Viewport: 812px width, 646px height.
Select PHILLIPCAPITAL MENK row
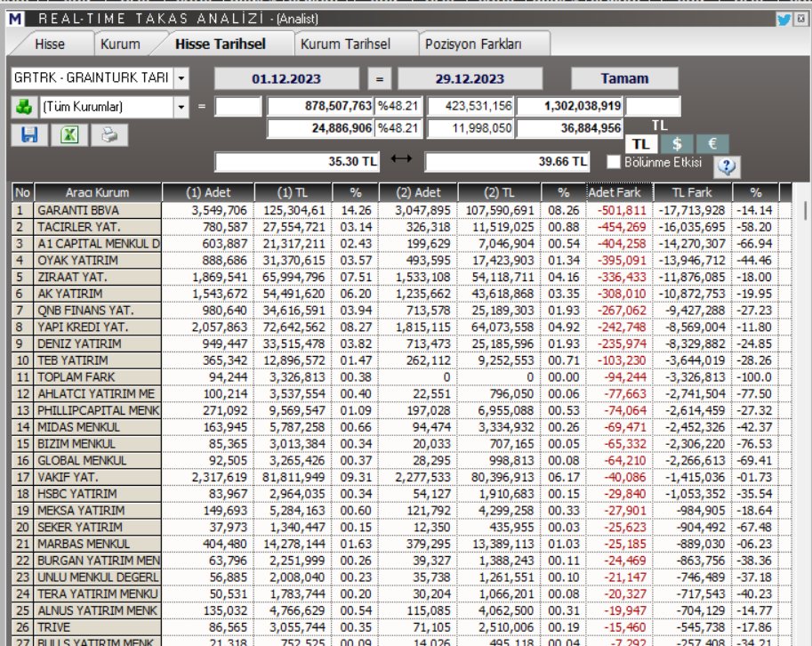401,410
